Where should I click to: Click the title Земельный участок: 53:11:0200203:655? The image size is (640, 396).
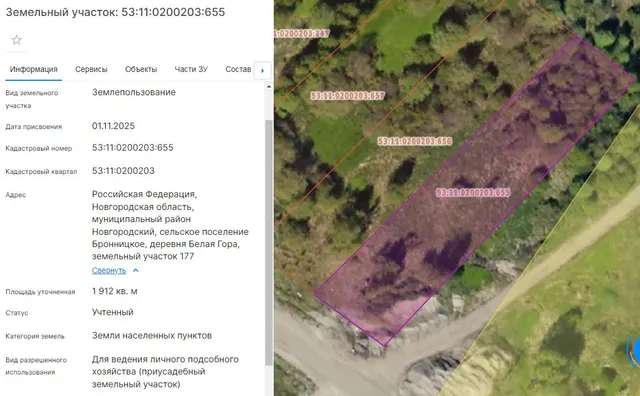(x=116, y=12)
